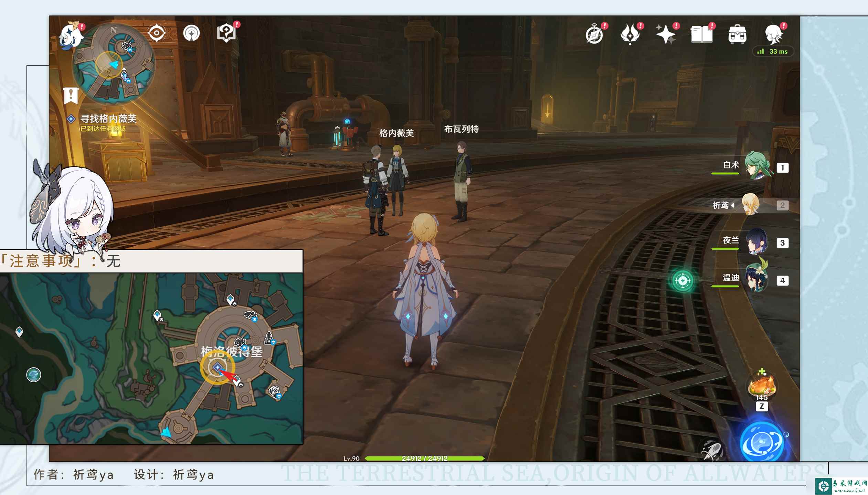The width and height of the screenshot is (868, 495).
Task: Click the statue icon on inset map
Action: 269,338
